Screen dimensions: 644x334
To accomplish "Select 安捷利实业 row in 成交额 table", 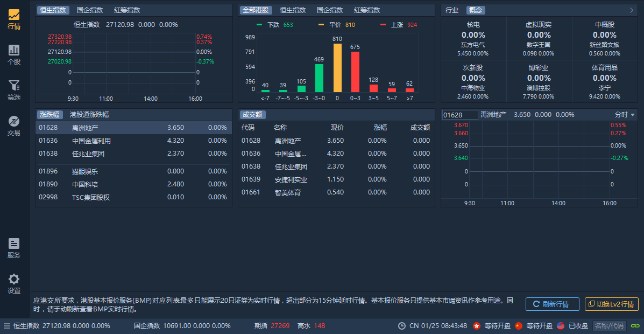I will [336, 180].
